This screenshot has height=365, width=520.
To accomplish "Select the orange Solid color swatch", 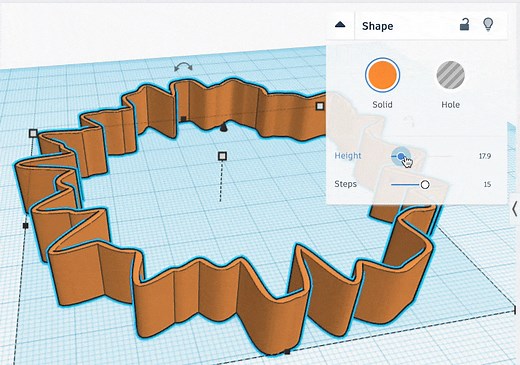I will 382,75.
